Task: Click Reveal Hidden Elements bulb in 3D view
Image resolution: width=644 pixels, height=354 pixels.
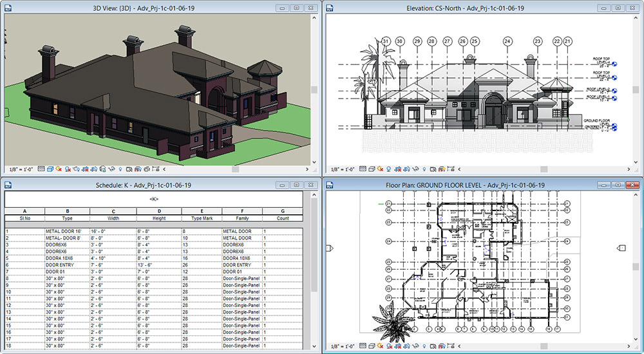Action: point(120,169)
